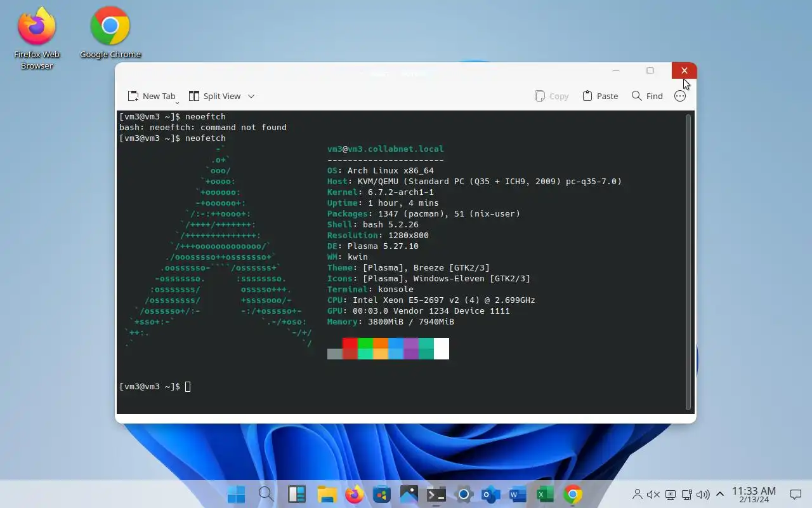Click the 'Shell: bash 5.2.26' line

[x=373, y=225]
